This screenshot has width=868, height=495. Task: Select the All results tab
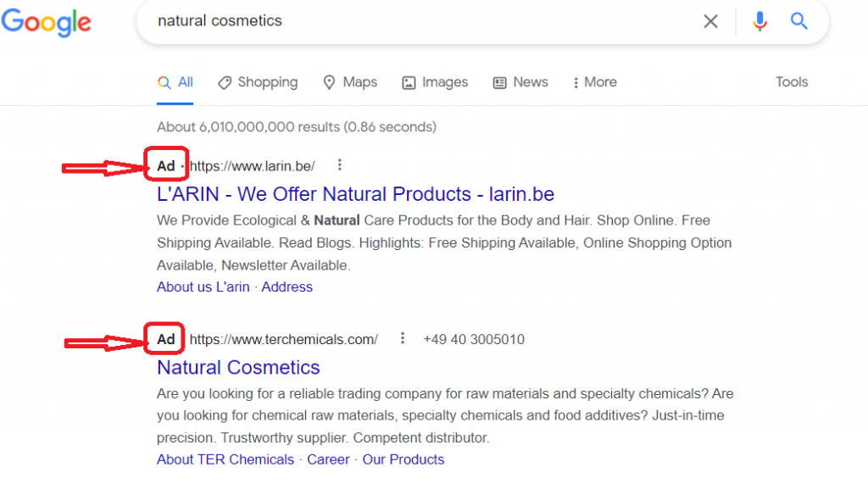[175, 82]
